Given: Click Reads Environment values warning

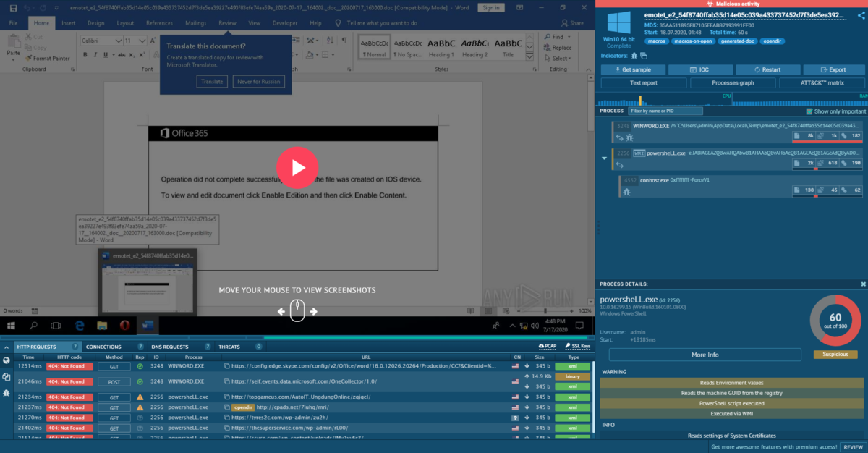Looking at the screenshot, I should pos(731,383).
